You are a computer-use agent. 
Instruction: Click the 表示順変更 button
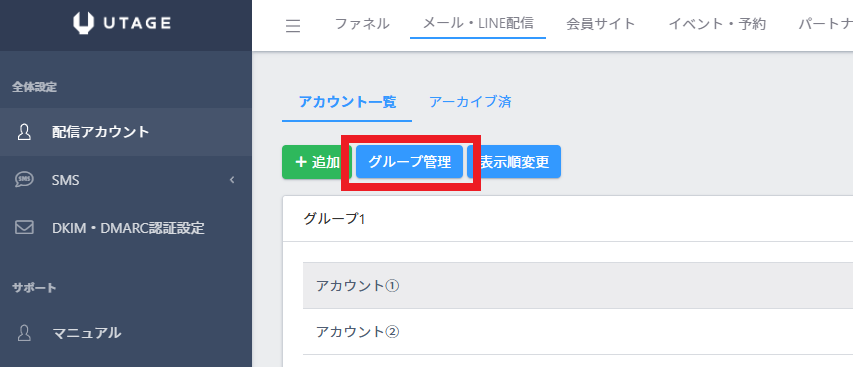(x=514, y=162)
